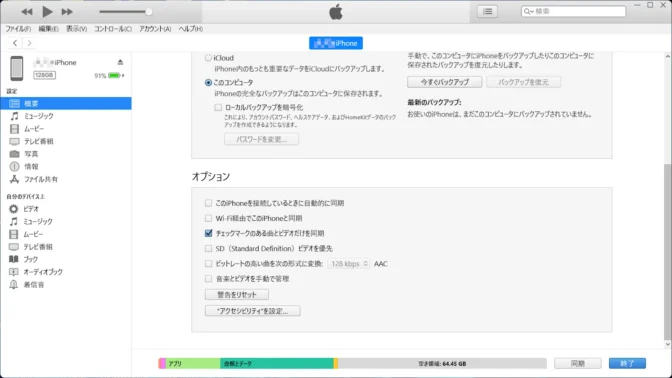Image resolution: width=672 pixels, height=378 pixels.
Task: Click the rewind previous track button
Action: click(27, 12)
